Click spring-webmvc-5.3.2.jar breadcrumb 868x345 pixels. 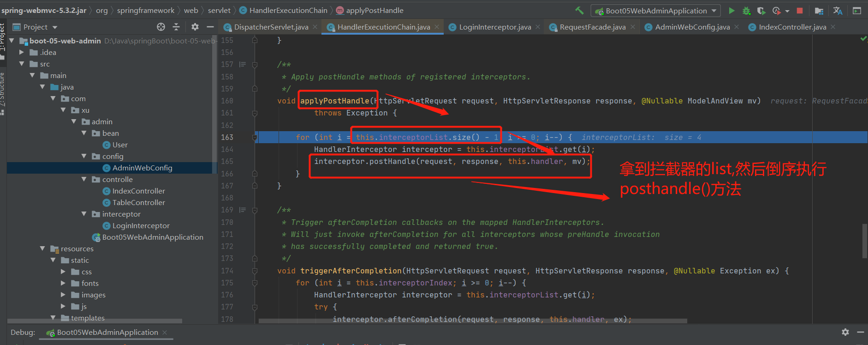tap(44, 10)
